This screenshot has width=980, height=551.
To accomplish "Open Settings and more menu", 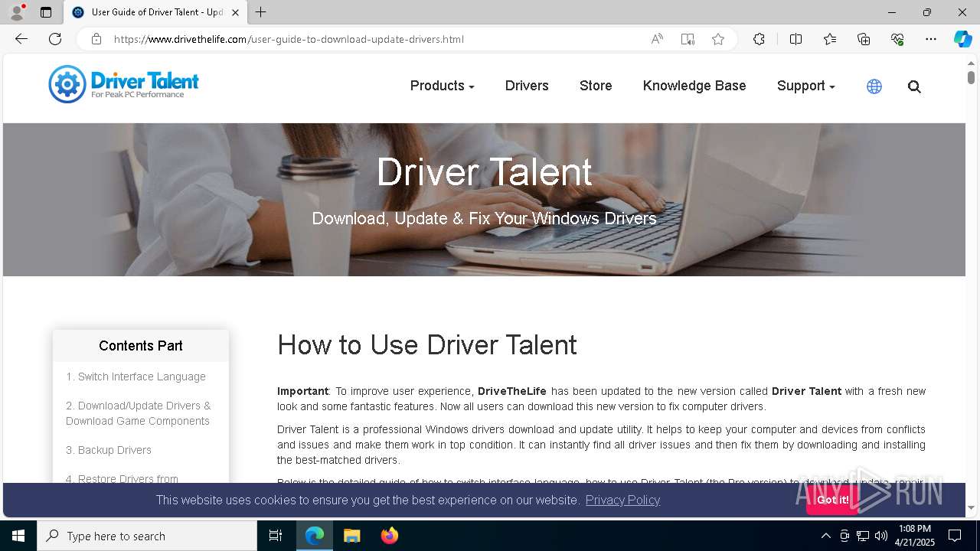I will (931, 39).
